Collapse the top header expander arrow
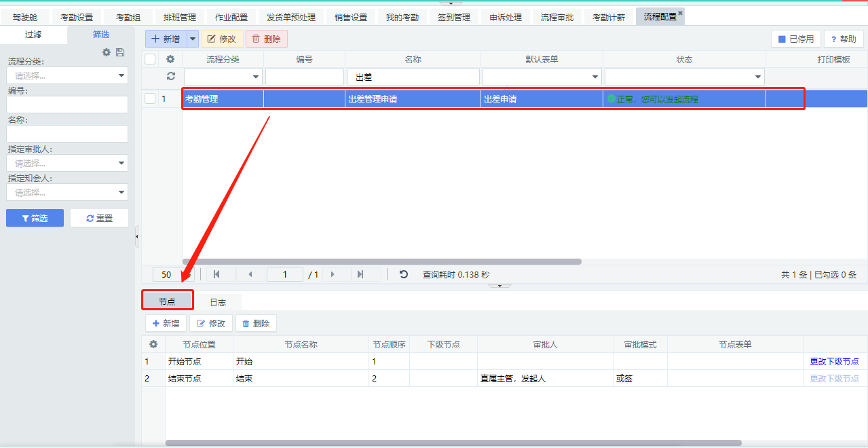The image size is (868, 448). coord(451,3)
